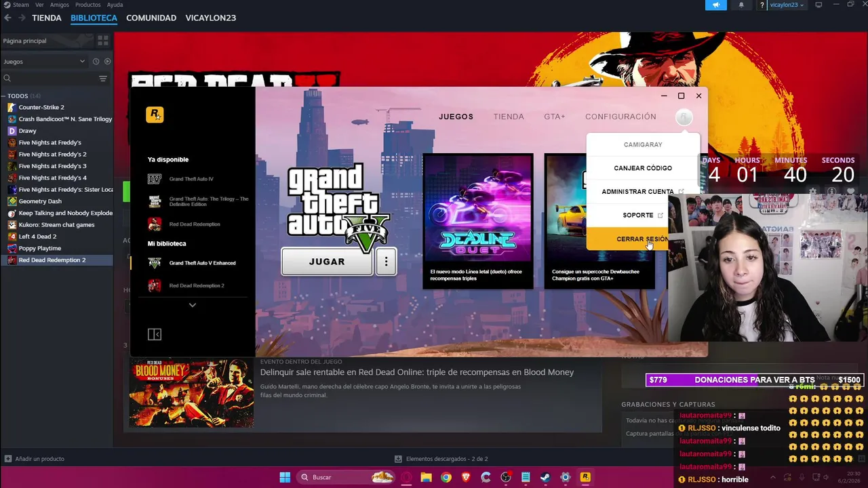Click the taskbar Buscar search box
The image size is (868, 488).
tap(347, 477)
